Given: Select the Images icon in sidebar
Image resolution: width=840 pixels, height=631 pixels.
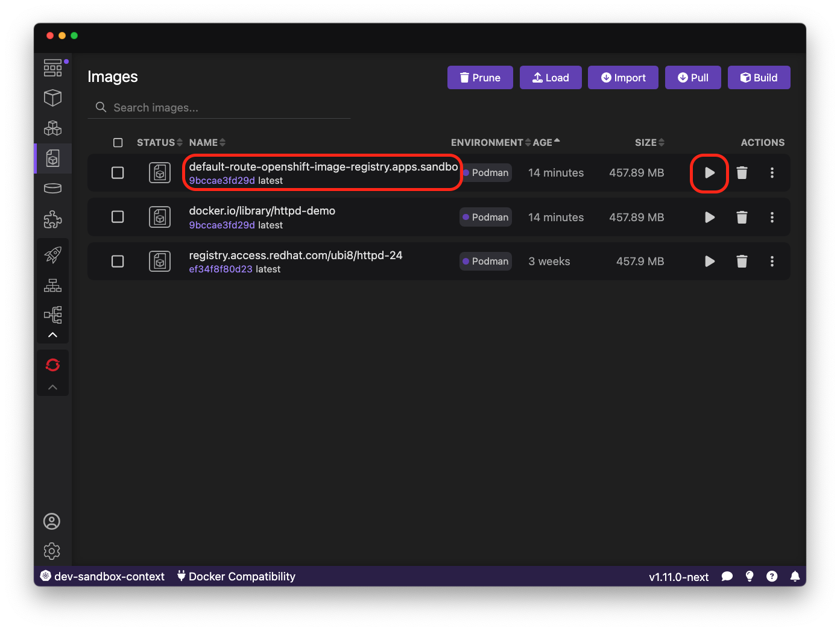Looking at the screenshot, I should (52, 158).
